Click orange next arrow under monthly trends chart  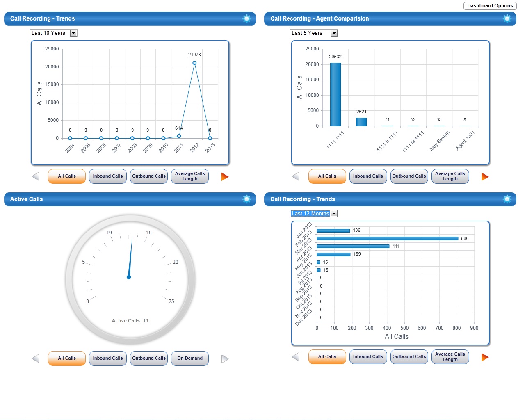(485, 357)
